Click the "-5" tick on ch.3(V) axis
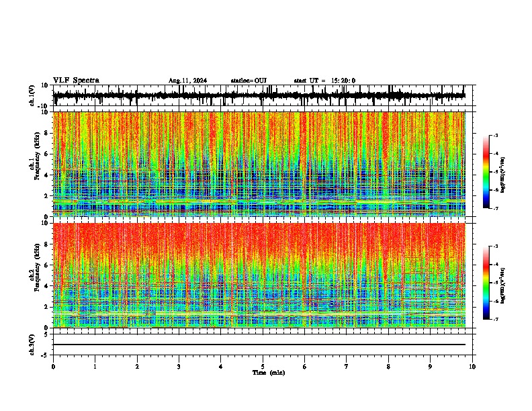532x411 pixels. coord(45,355)
